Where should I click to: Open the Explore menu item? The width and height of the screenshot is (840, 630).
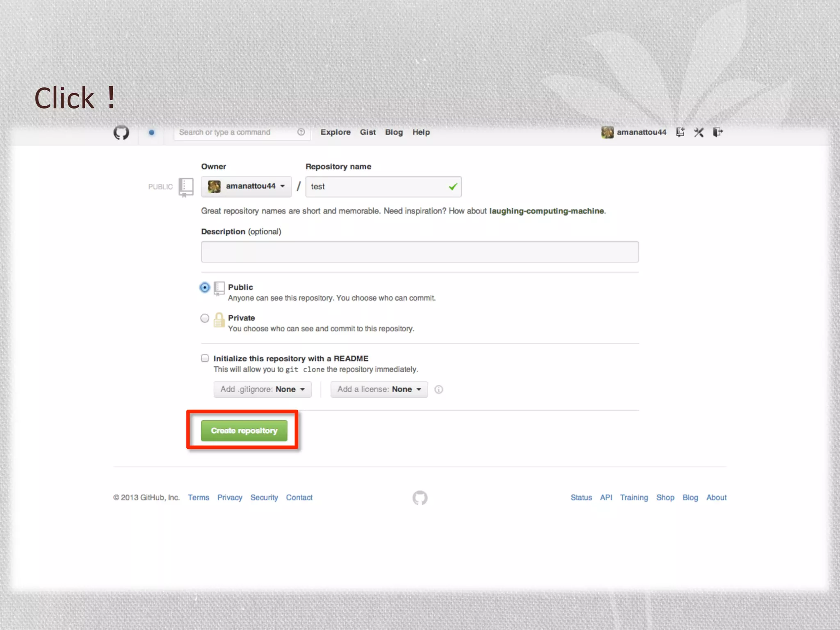point(336,132)
